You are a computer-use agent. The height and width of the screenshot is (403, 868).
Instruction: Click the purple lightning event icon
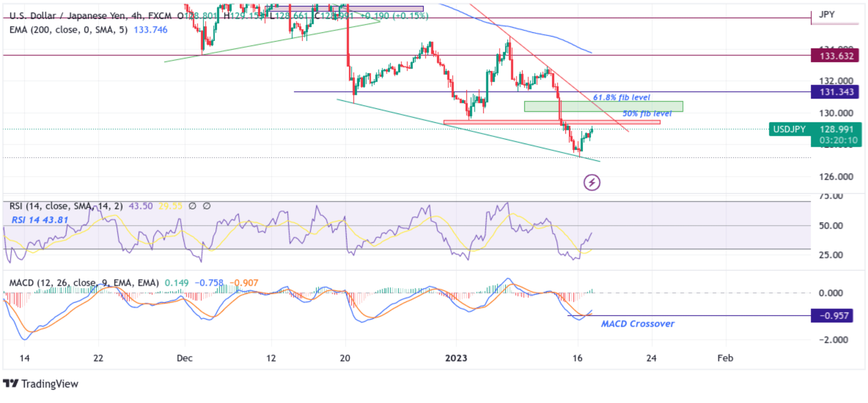pos(591,182)
